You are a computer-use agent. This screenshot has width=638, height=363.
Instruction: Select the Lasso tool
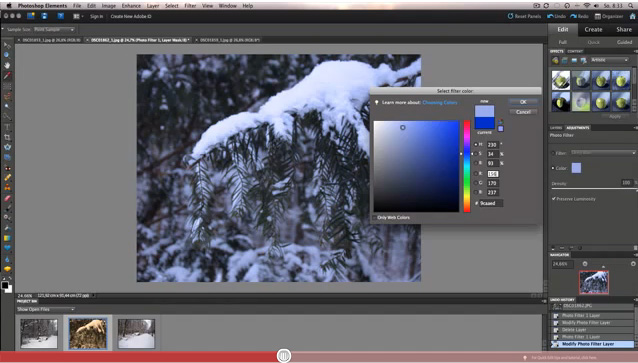pyautogui.click(x=7, y=96)
